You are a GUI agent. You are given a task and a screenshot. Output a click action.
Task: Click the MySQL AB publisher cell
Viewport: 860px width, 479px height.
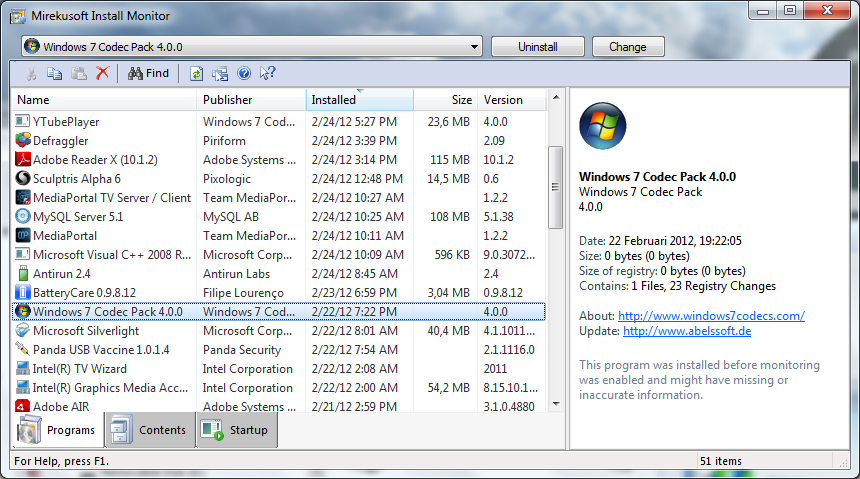(x=230, y=217)
